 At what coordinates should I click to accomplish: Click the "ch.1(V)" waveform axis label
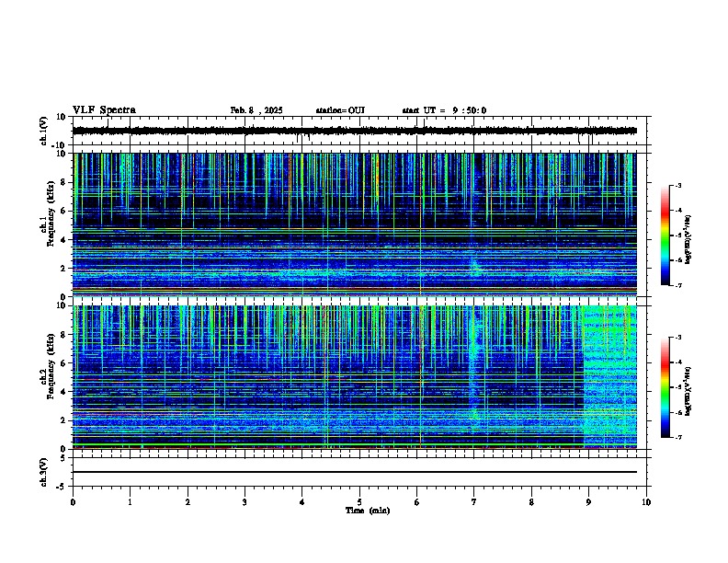[x=43, y=131]
